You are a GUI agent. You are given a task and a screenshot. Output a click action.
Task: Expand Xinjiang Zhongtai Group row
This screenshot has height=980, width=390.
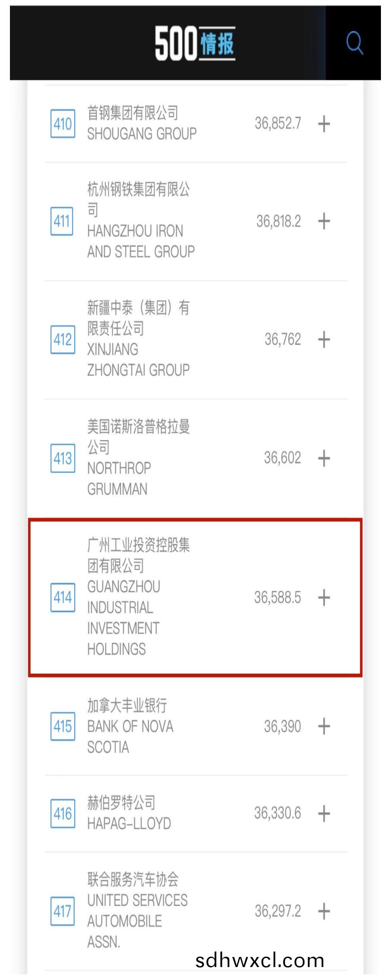324,339
